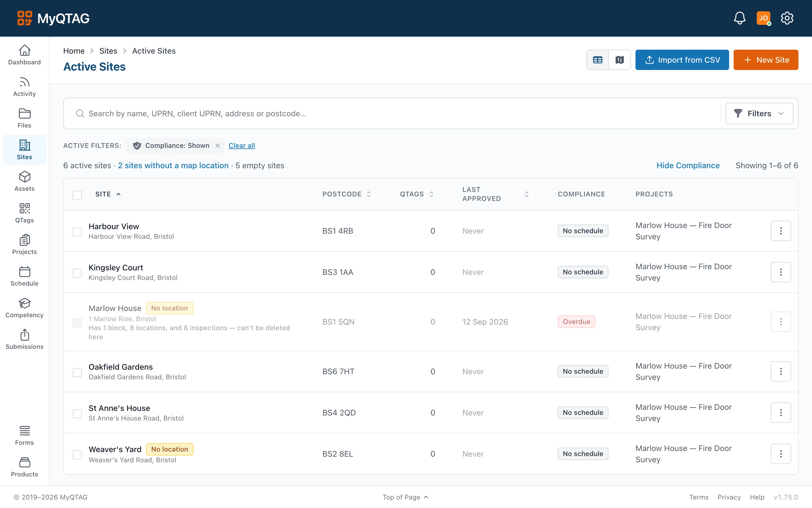Open QTags in the sidebar
This screenshot has height=508, width=812.
tap(25, 213)
